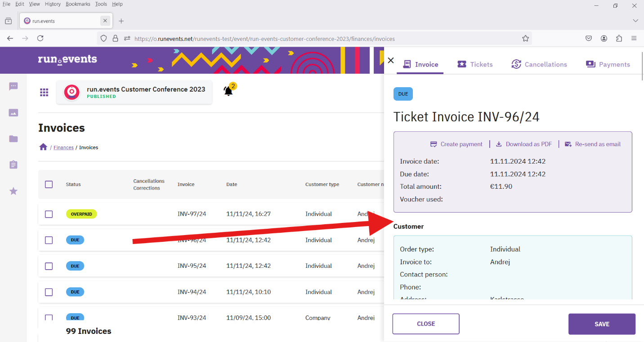
Task: Click Download as PDF link
Action: click(x=524, y=144)
